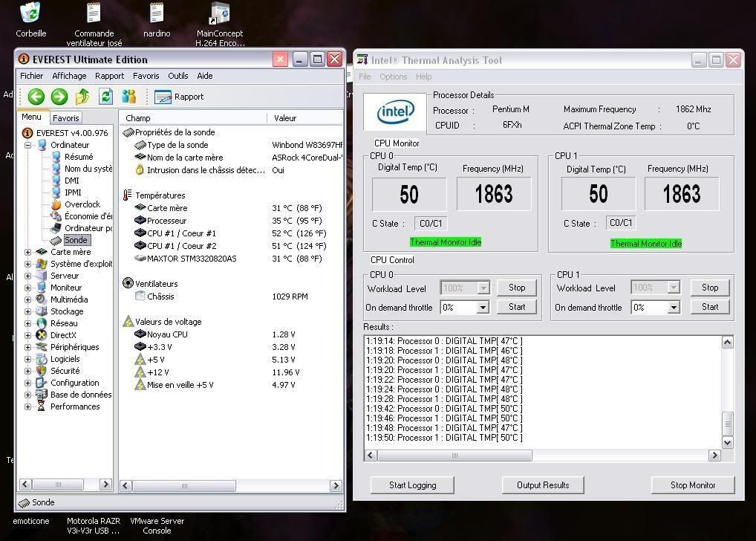This screenshot has width=756, height=541.
Task: Expand the Carte mère tree node
Action: tap(28, 252)
